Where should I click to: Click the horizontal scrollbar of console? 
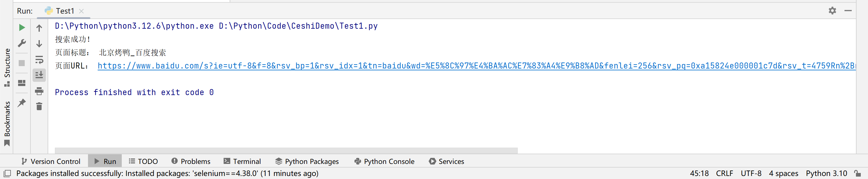[286, 150]
